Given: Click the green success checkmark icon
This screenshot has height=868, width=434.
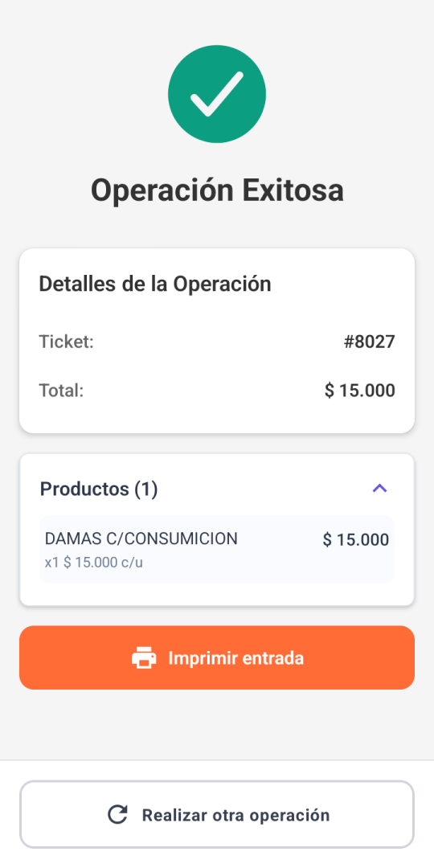Looking at the screenshot, I should [x=217, y=94].
